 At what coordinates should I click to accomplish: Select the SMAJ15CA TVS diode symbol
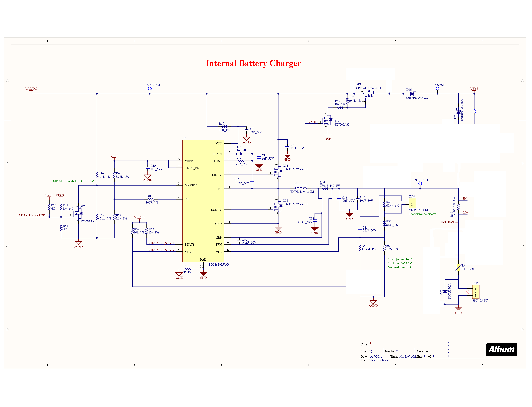(445, 292)
